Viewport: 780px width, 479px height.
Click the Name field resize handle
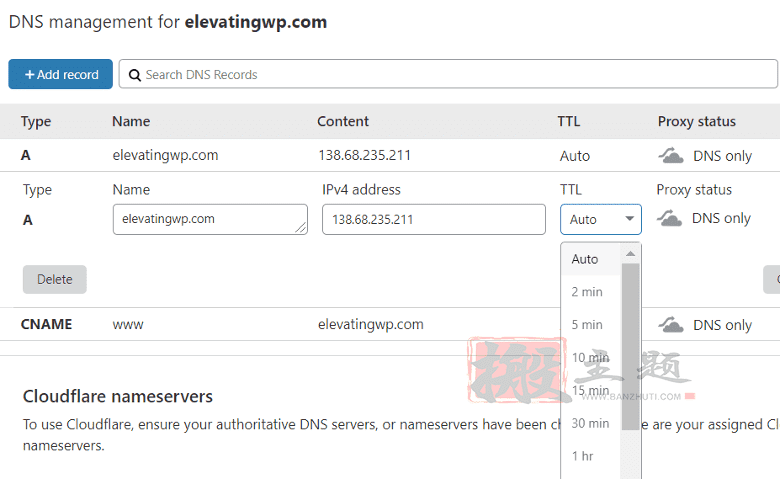pyautogui.click(x=301, y=228)
